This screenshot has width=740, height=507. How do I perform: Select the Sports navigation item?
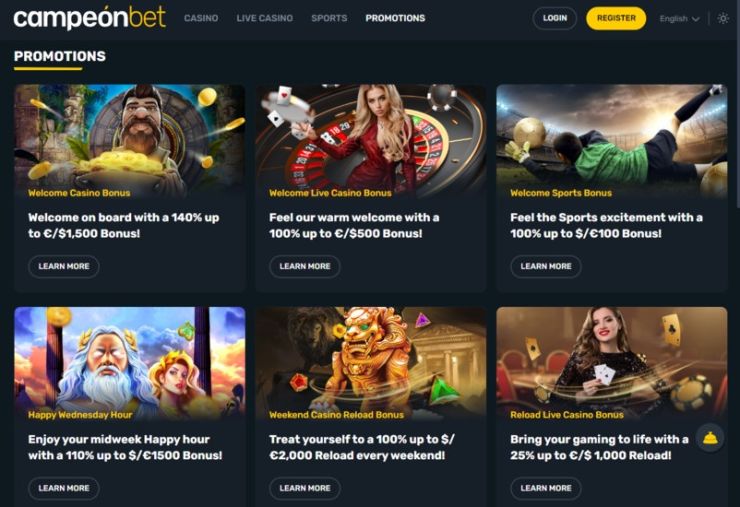[329, 18]
